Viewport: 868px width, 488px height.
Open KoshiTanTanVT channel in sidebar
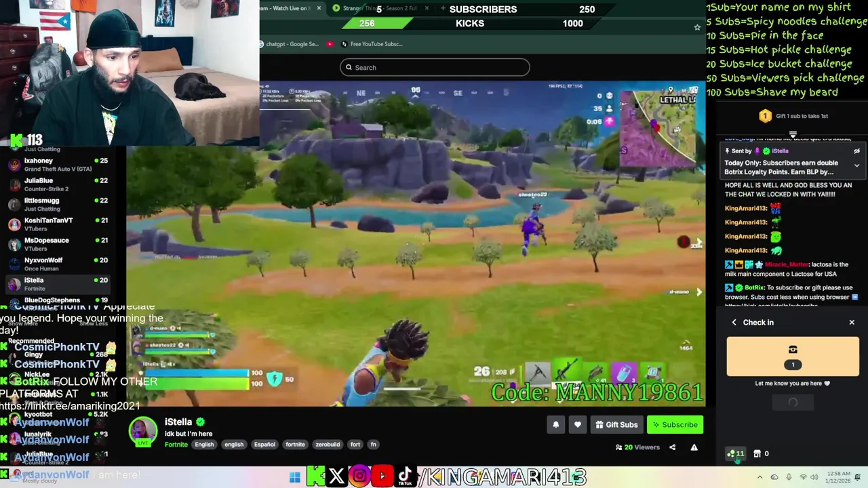[58, 224]
